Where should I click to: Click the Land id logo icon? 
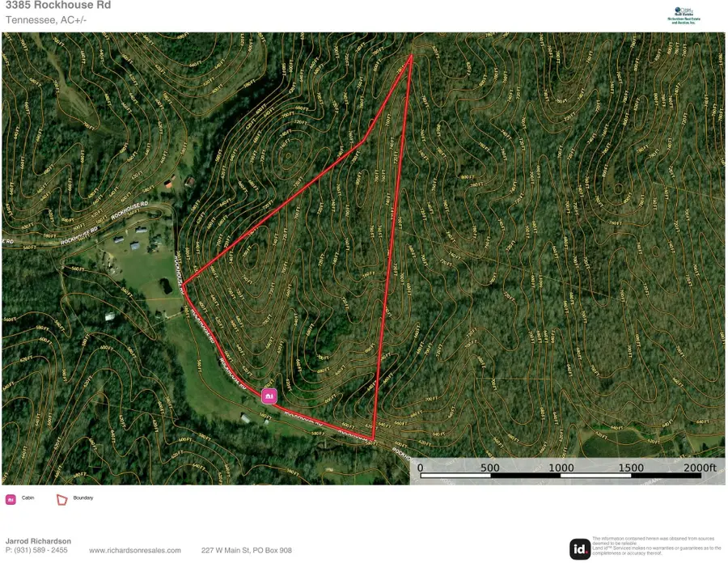coord(580,549)
